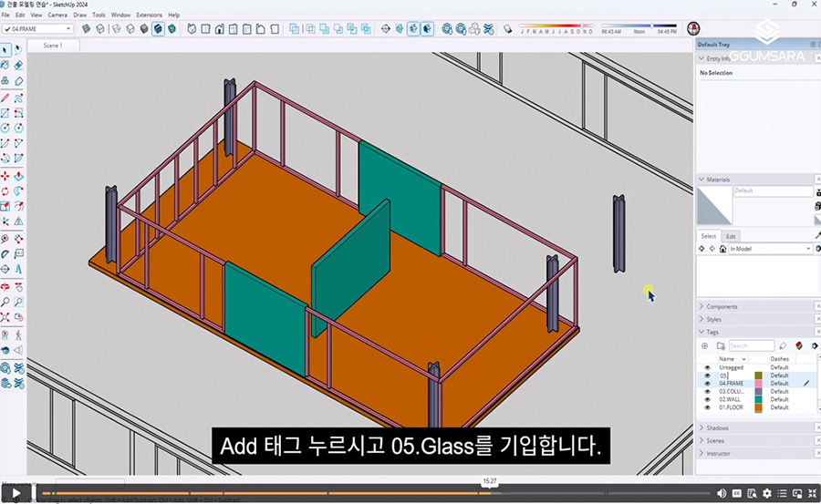The width and height of the screenshot is (821, 504).
Task: Activate the Paint Bucket tool
Action: (x=5, y=66)
